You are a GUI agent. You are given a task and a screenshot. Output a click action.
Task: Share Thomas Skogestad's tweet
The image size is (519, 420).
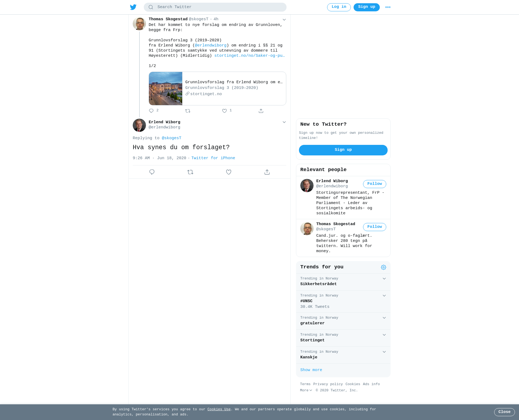point(261,111)
